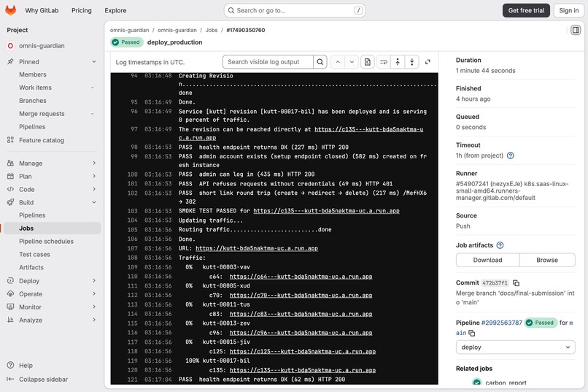Image resolution: width=588 pixels, height=392 pixels.
Task: Open URL on log line 107
Action: [257, 248]
